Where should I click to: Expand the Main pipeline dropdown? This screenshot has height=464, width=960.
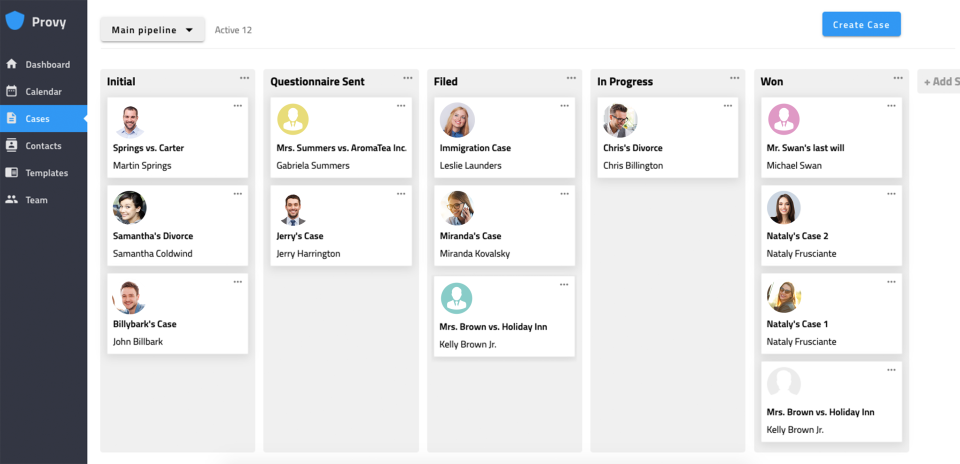[152, 30]
